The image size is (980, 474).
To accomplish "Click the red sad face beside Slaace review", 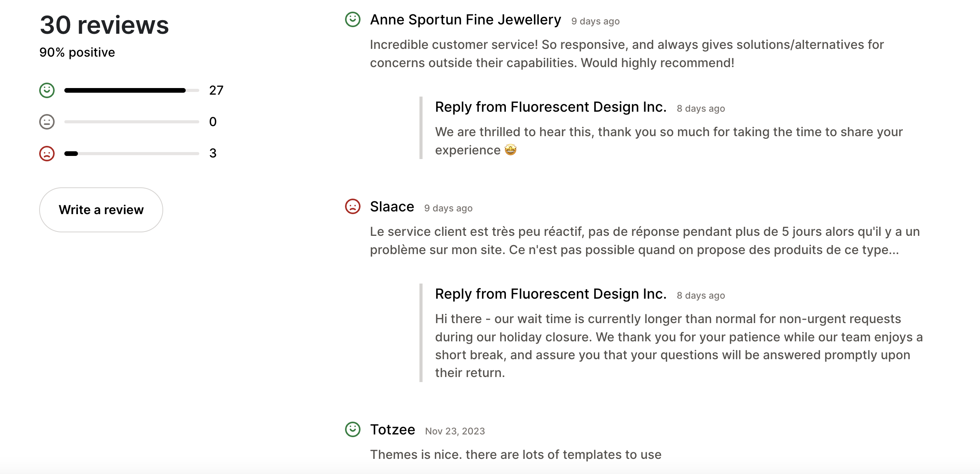I will pyautogui.click(x=352, y=207).
